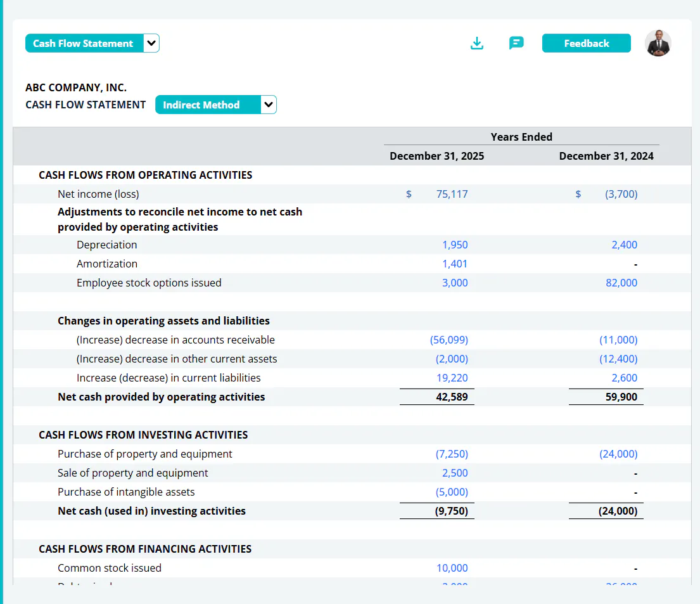700x604 pixels.
Task: Click 2024 current liabilities value 2,600
Action: coord(624,378)
